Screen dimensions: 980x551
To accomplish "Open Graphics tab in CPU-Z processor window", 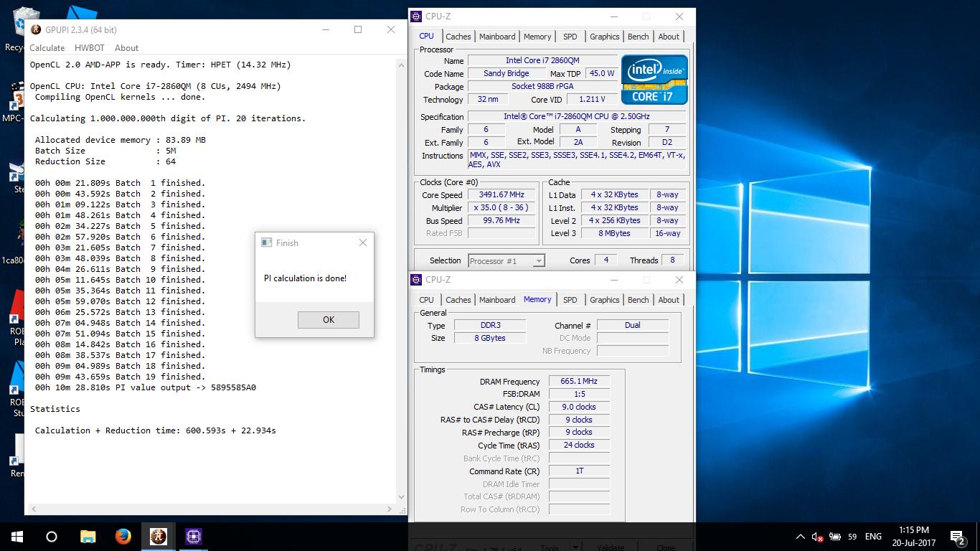I will (x=604, y=37).
